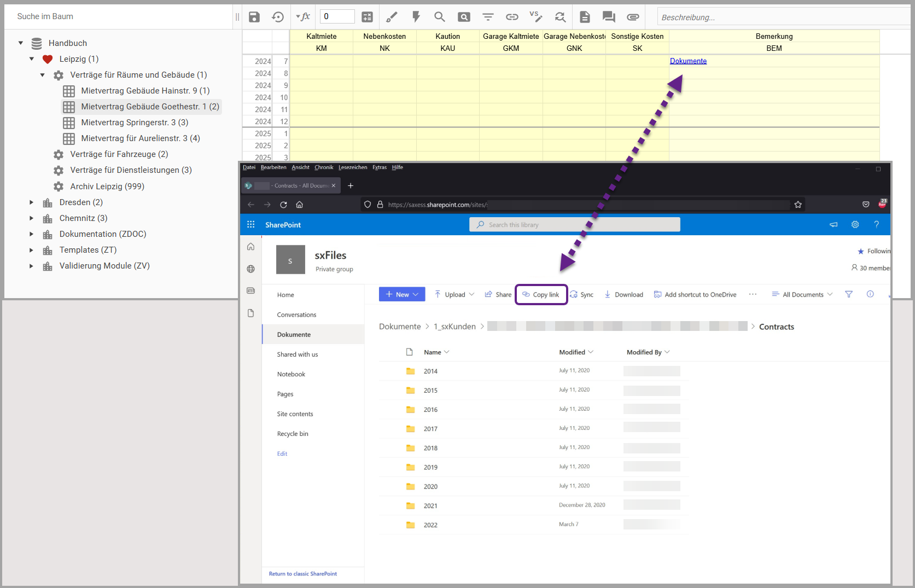Expand the Chemnitz (3) node

point(32,218)
